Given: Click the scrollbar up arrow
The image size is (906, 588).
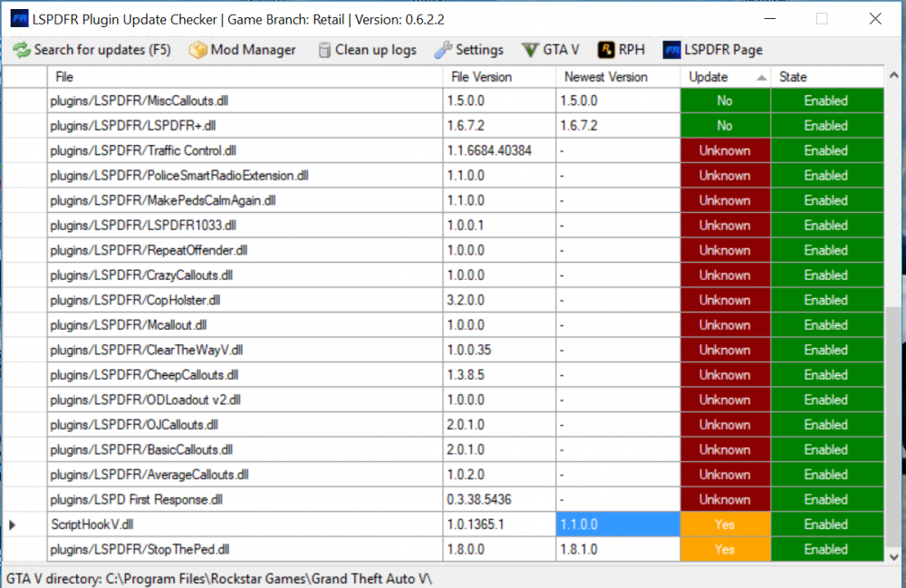Looking at the screenshot, I should tap(894, 75).
